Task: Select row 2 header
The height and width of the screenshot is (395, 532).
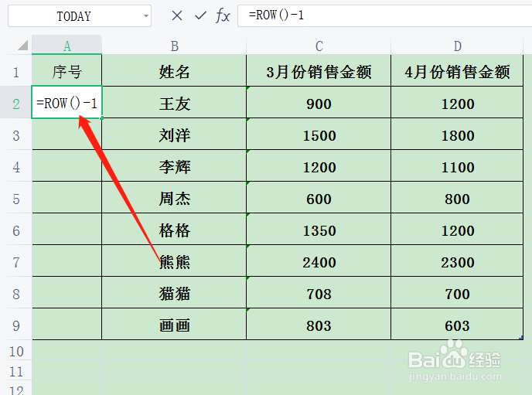Action: pyautogui.click(x=16, y=104)
